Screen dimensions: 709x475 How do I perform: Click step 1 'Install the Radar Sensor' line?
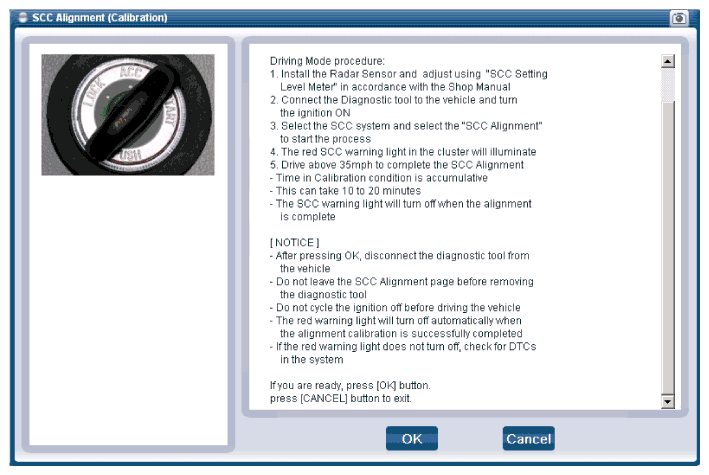click(409, 74)
